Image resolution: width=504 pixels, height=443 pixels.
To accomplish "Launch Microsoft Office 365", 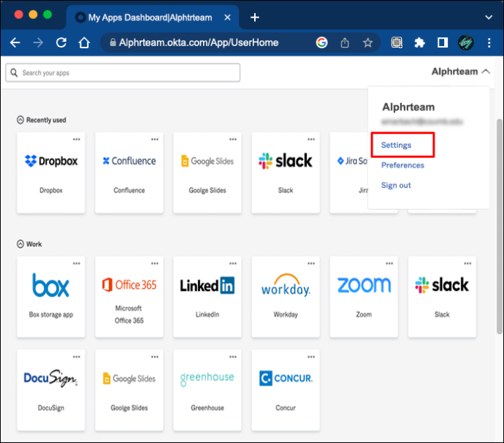I will (x=129, y=297).
